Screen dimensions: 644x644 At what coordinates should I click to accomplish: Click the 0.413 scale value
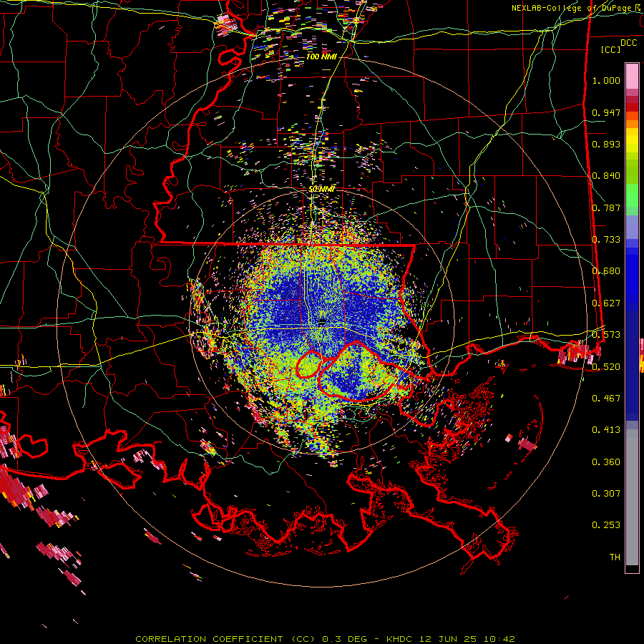pos(606,430)
